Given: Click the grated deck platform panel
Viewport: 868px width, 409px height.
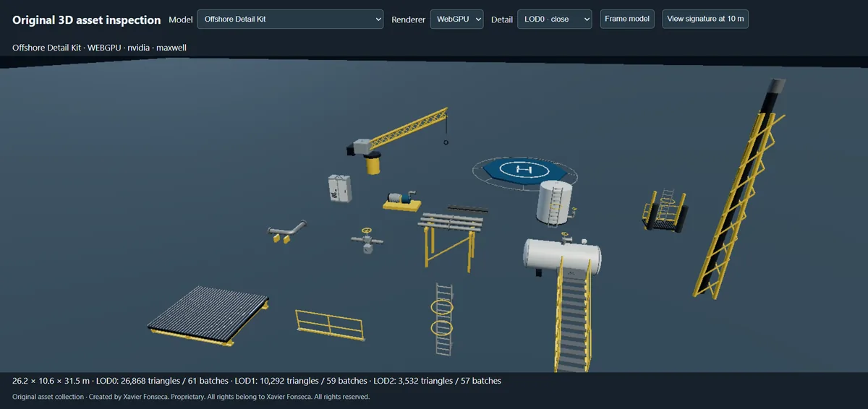Looking at the screenshot, I should [x=209, y=316].
